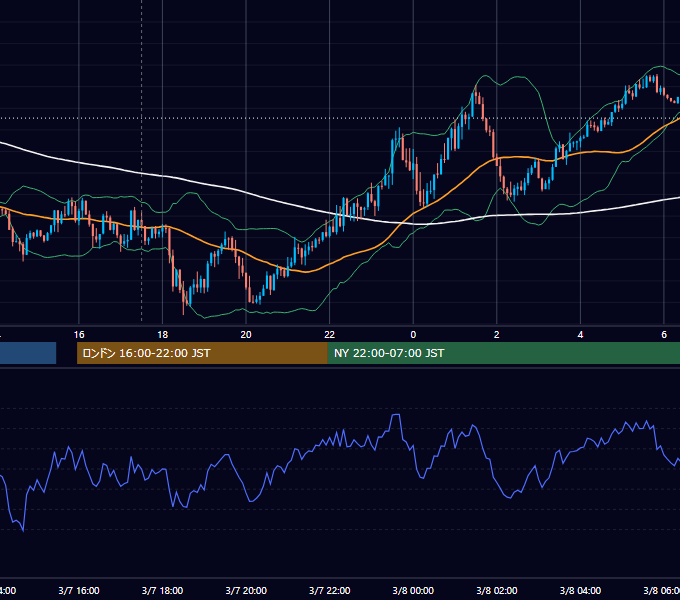Click the 3/7 16:00 date label
Image resolution: width=680 pixels, height=600 pixels.
79,590
